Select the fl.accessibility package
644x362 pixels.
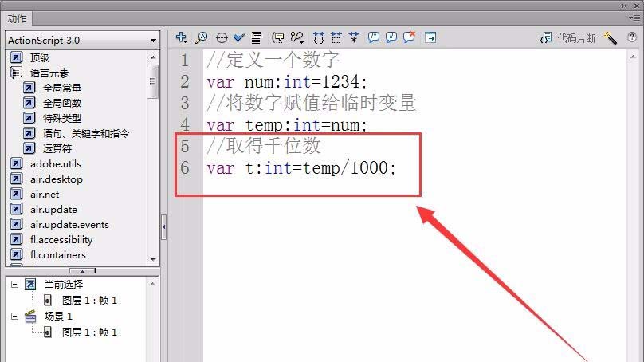(61, 239)
